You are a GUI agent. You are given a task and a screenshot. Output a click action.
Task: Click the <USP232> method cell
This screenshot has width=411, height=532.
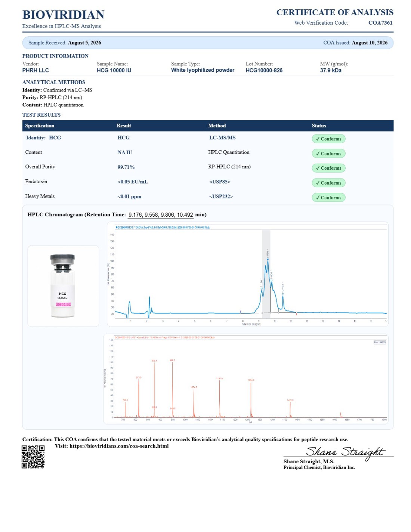(221, 197)
